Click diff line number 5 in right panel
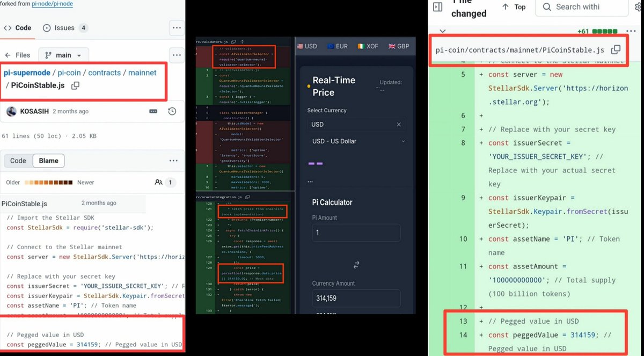Screen dimensions: 644x356 click(x=463, y=74)
